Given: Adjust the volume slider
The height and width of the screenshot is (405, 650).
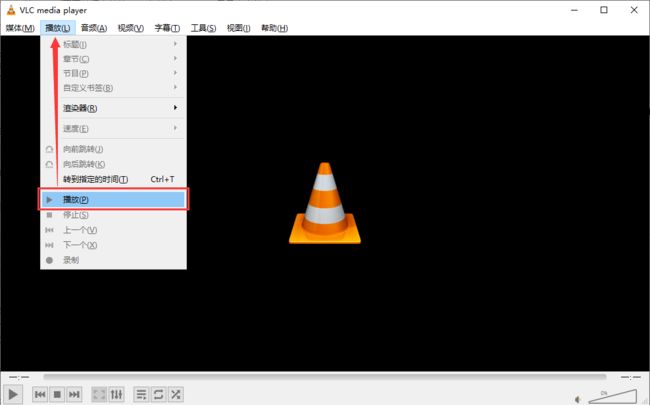Looking at the screenshot, I should pos(613,396).
